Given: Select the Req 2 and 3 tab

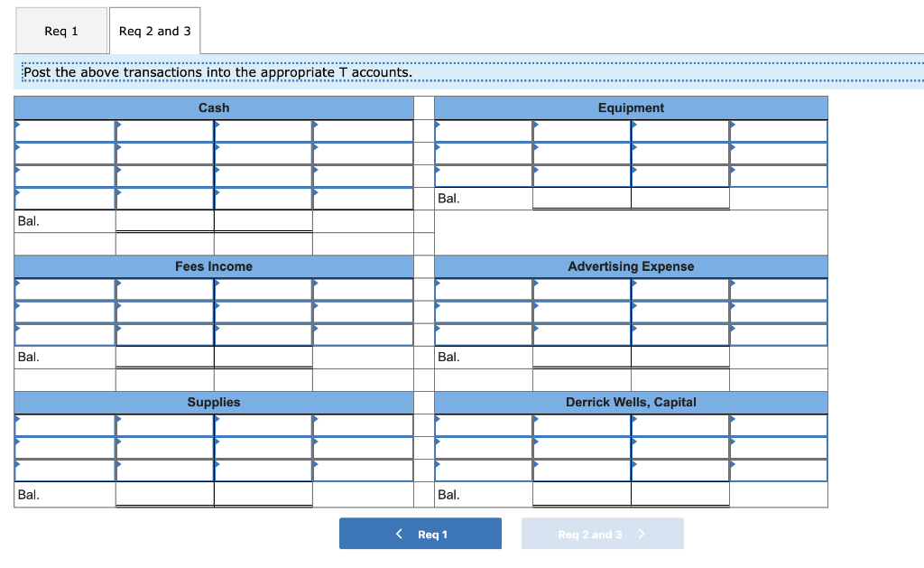Looking at the screenshot, I should [x=155, y=31].
